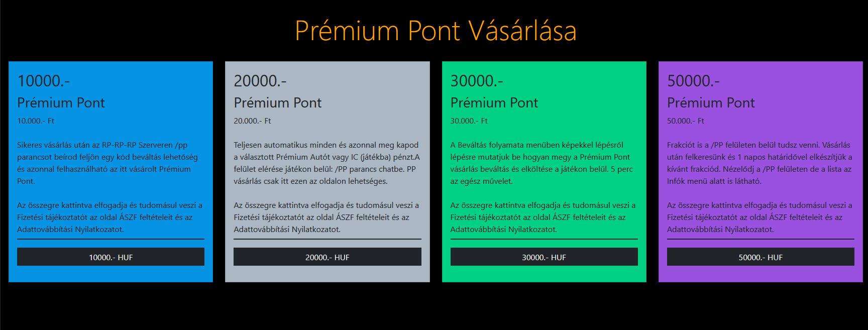This screenshot has width=868, height=330.
Task: Select the 30000.- HUF purchase button
Action: point(544,257)
